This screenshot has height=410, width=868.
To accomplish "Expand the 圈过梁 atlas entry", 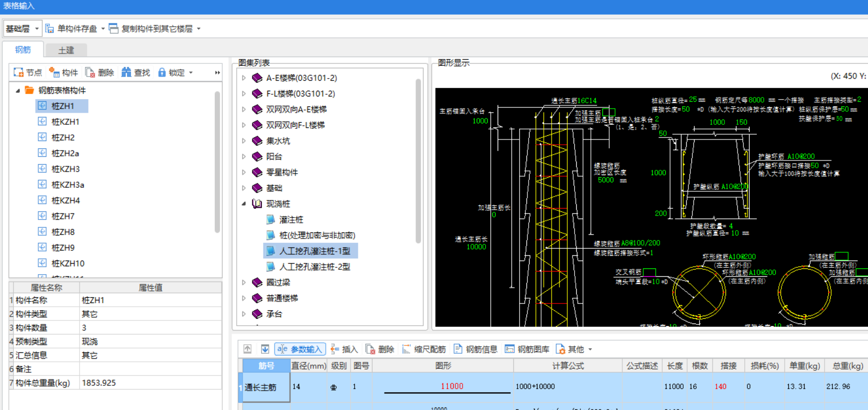I will [x=244, y=282].
